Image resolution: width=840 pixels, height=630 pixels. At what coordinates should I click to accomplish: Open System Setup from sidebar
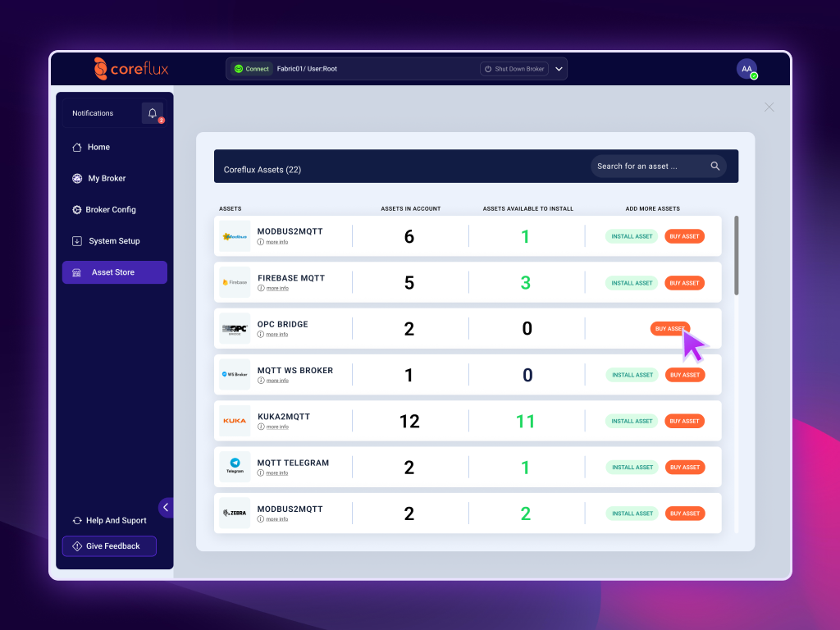click(x=114, y=241)
